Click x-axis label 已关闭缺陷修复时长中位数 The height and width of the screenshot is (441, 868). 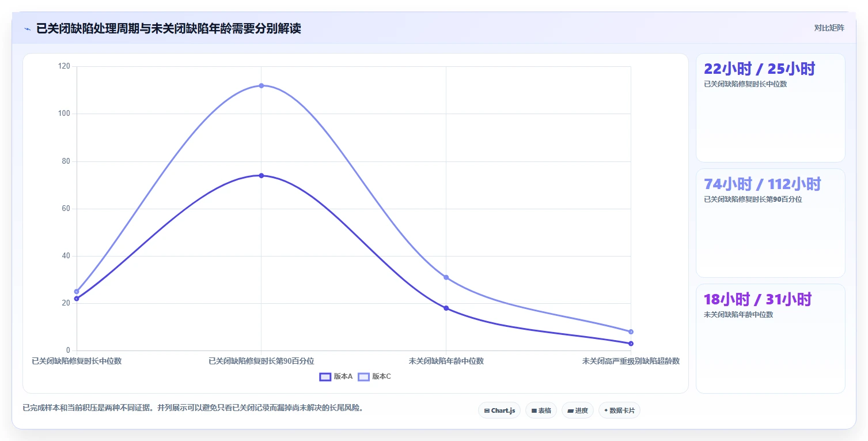tap(77, 361)
